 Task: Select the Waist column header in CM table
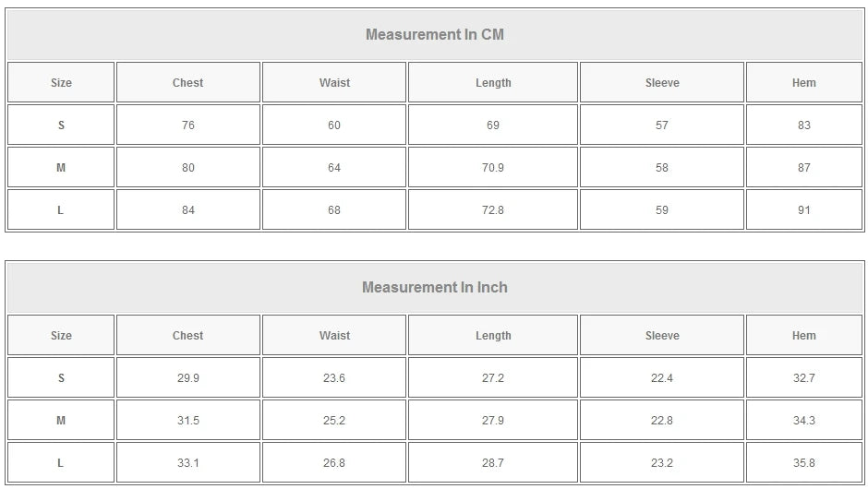coord(334,83)
